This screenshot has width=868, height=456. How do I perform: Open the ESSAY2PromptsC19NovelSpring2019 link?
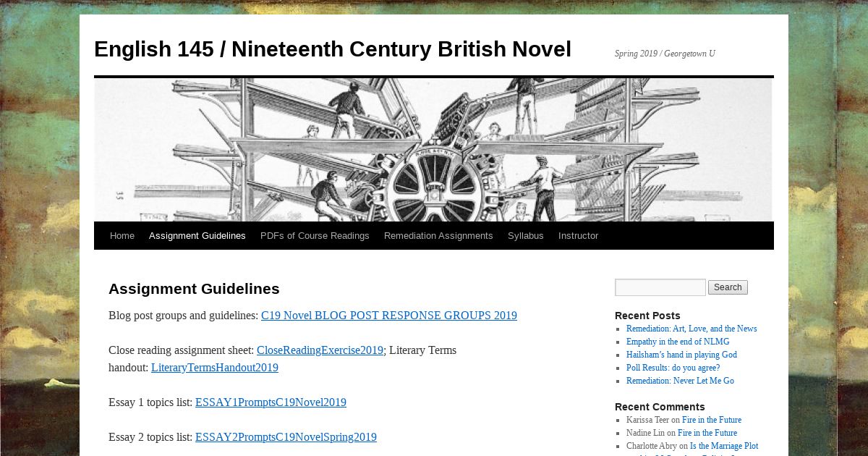pyautogui.click(x=286, y=437)
